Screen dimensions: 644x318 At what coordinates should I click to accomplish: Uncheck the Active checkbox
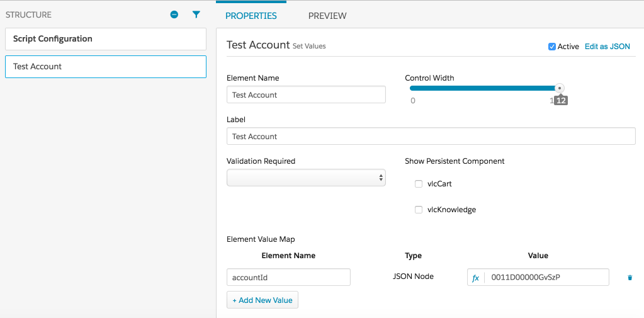[552, 47]
